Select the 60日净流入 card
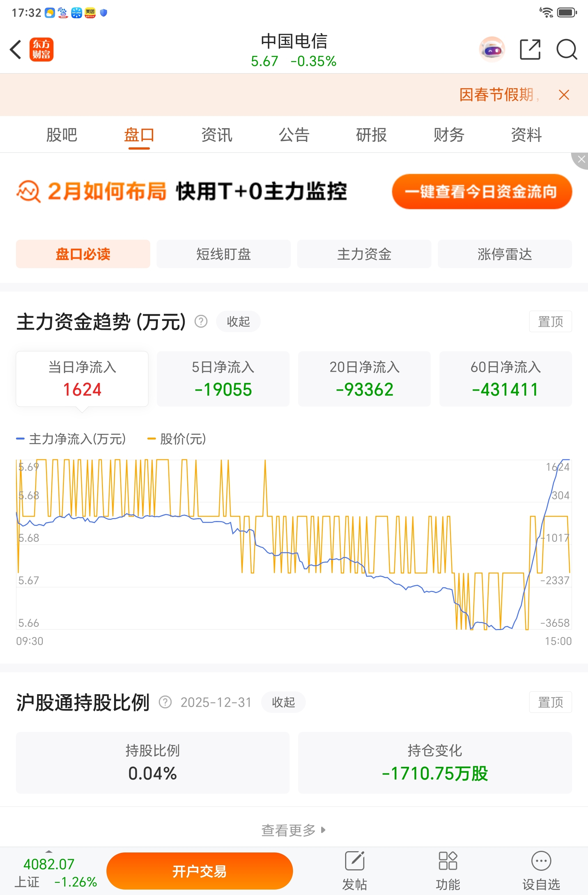588x895 pixels. point(506,379)
